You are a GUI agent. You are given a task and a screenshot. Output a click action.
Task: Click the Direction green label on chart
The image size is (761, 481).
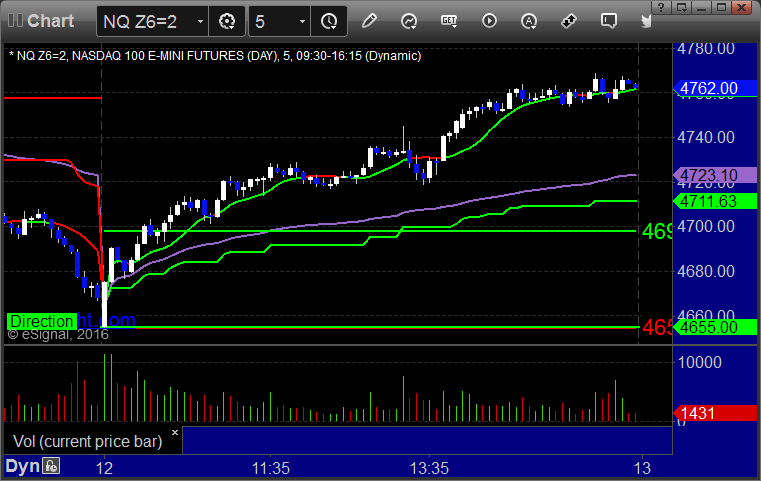pyautogui.click(x=42, y=321)
